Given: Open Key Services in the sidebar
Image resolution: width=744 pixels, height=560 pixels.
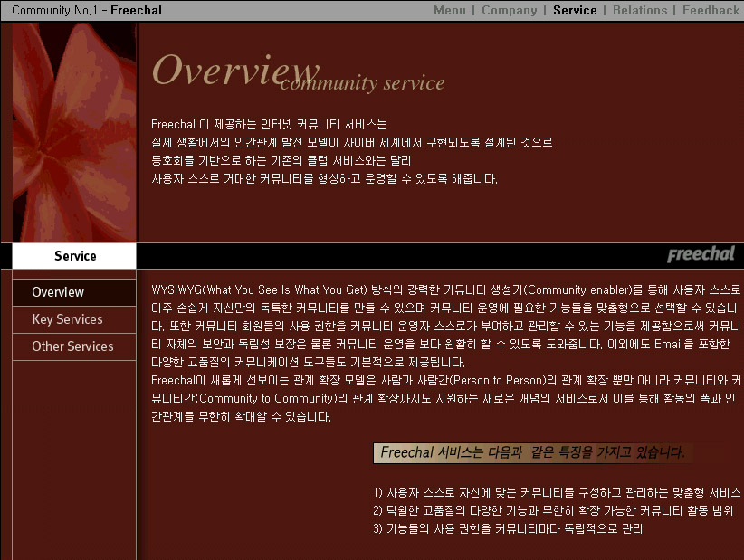Looking at the screenshot, I should 74,319.
